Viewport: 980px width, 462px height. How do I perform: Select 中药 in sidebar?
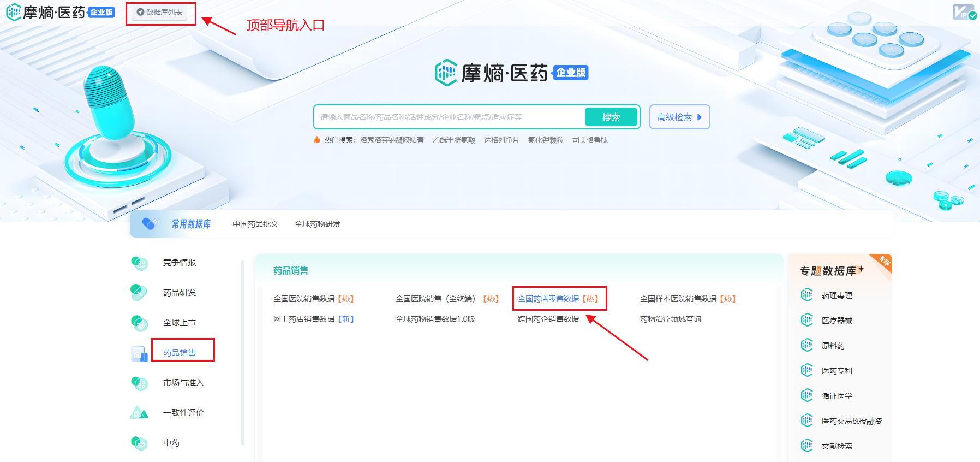point(171,443)
